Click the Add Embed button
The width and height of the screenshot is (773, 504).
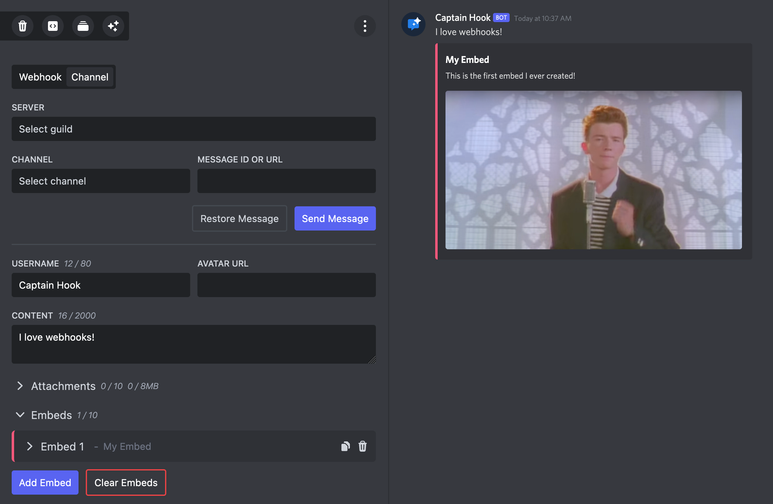coord(45,482)
